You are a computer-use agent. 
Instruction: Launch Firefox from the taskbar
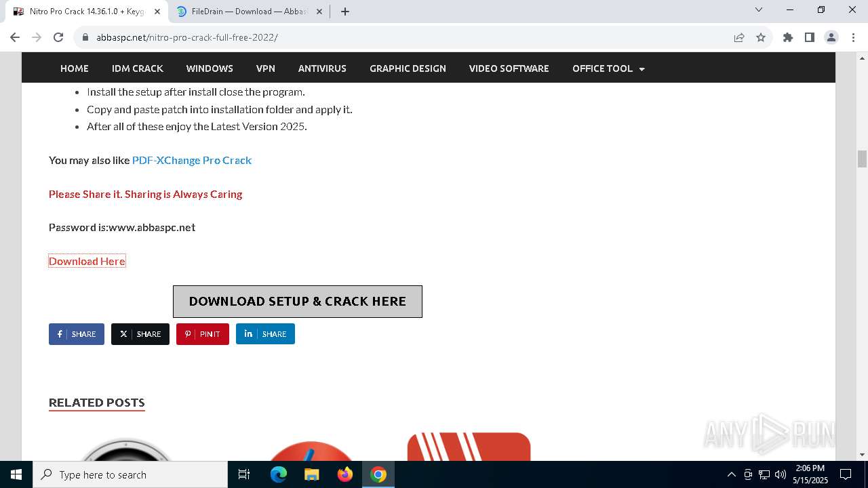point(345,474)
